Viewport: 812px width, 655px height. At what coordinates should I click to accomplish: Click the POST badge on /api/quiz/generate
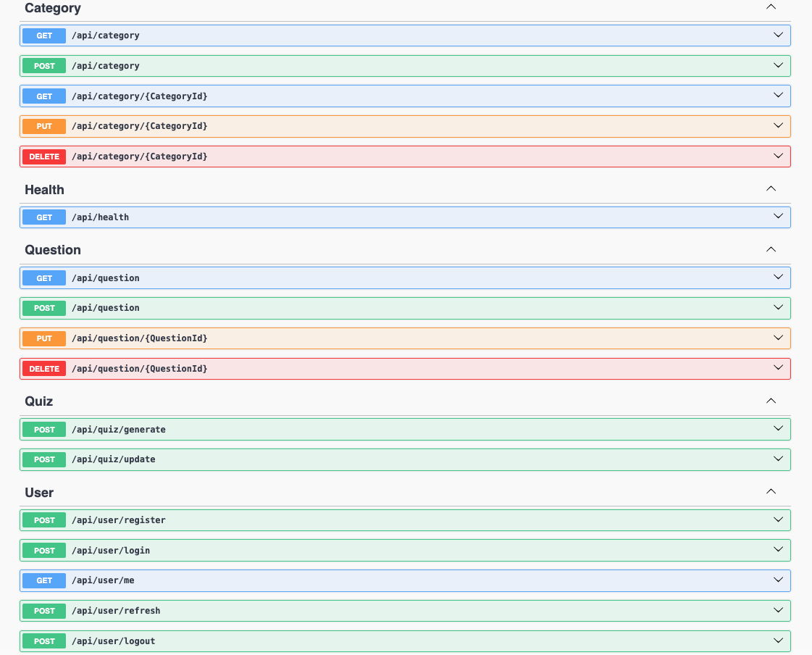point(43,428)
